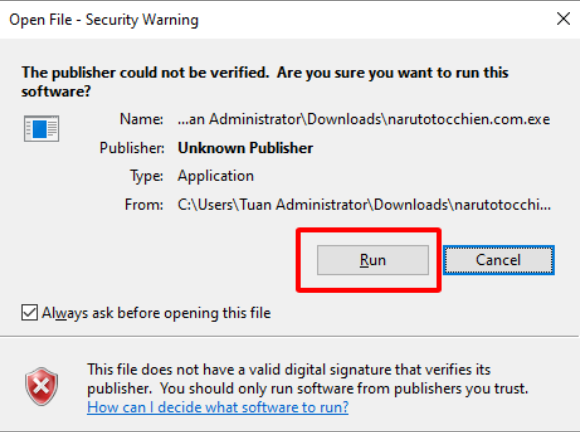Click the 'publisher could not be verified' heading
The height and width of the screenshot is (432, 580).
[265, 82]
